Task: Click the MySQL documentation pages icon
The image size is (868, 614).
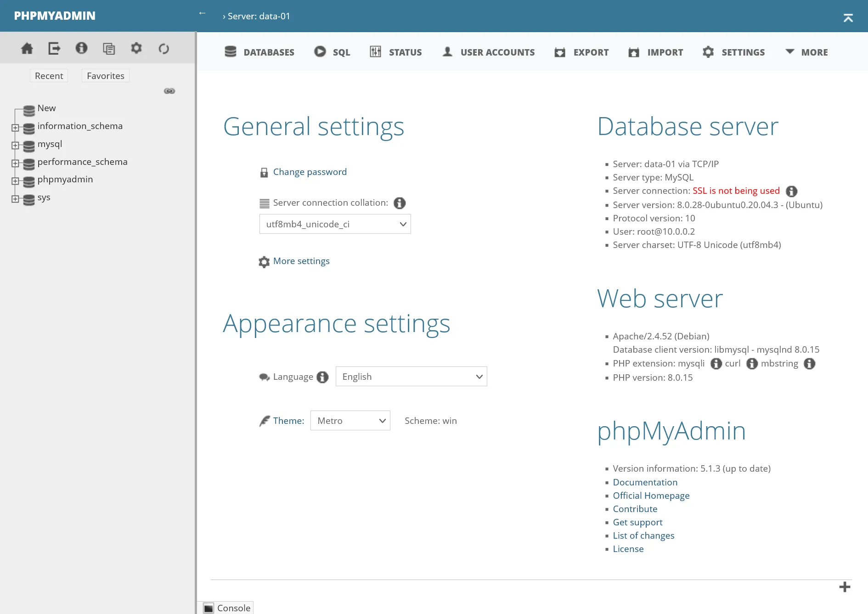Action: tap(109, 48)
